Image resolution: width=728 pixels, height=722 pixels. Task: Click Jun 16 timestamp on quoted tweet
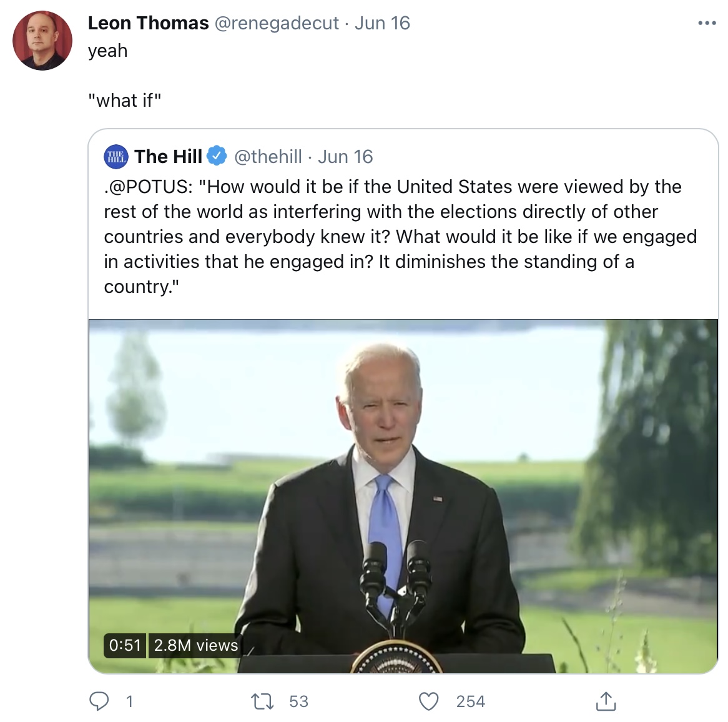click(345, 157)
